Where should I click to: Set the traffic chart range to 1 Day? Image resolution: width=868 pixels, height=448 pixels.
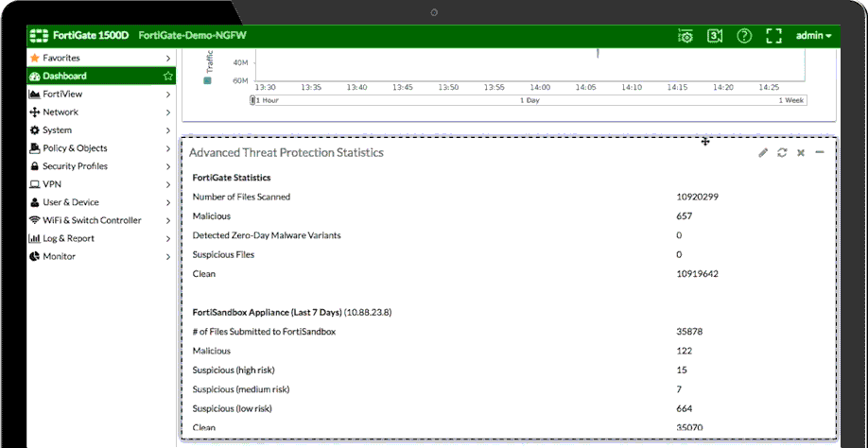click(529, 101)
